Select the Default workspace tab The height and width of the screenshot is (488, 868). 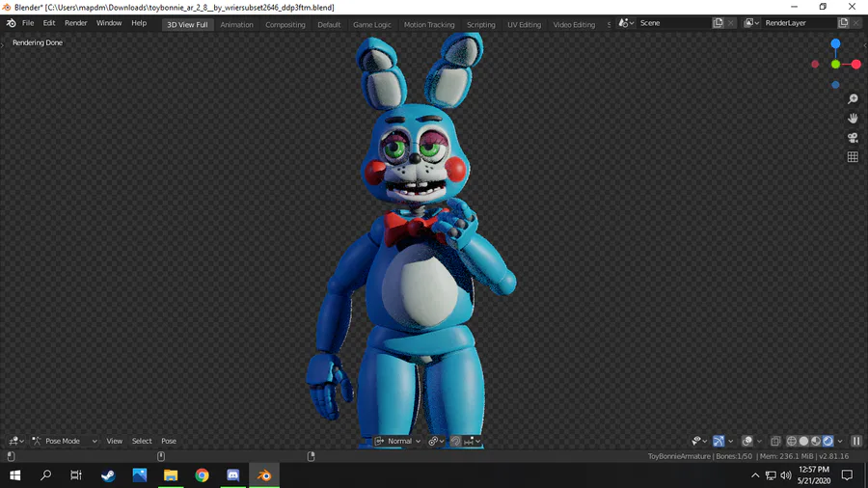(x=329, y=24)
